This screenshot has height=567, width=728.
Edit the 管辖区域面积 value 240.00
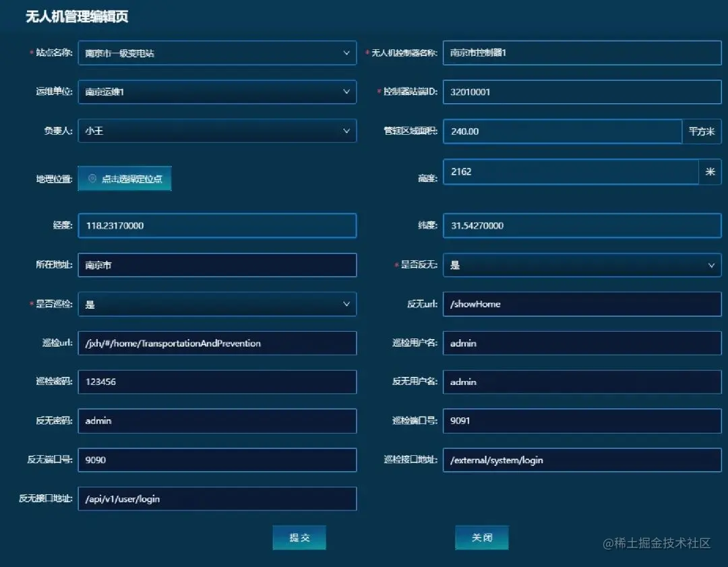tap(562, 131)
